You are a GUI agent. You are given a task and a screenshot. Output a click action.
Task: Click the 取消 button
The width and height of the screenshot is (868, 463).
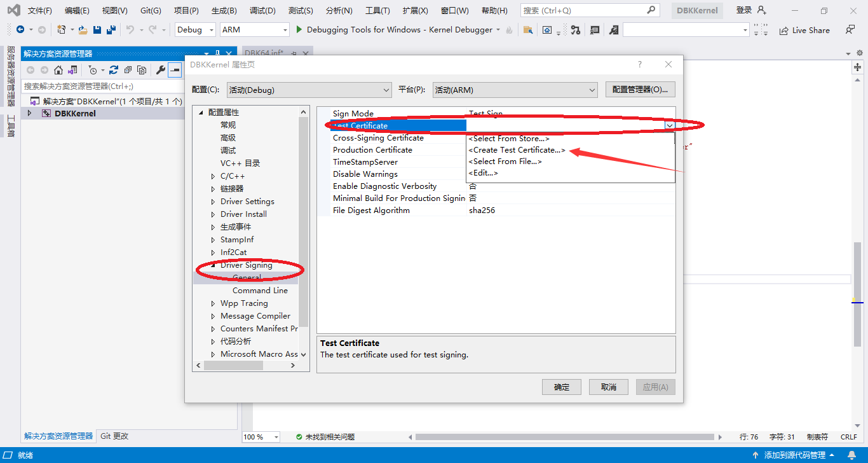[x=609, y=387]
